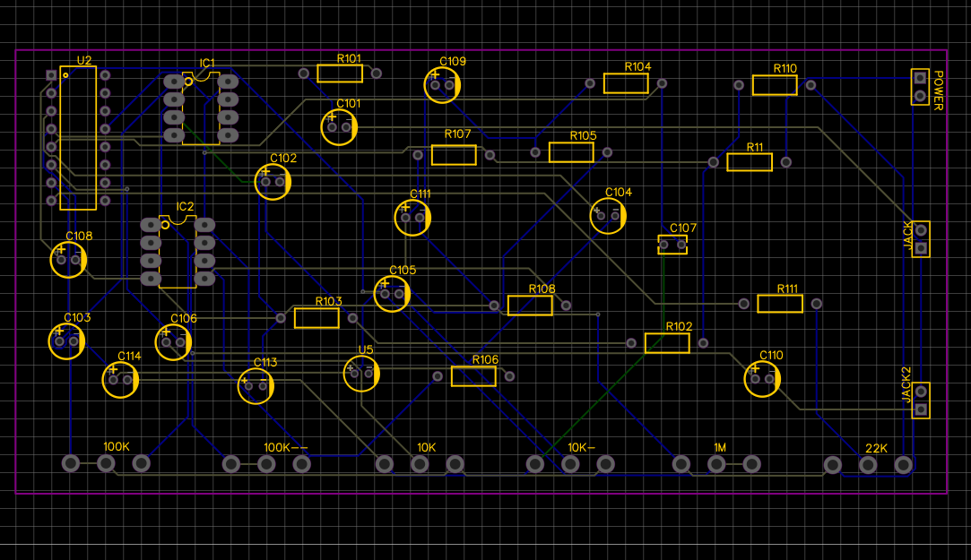The width and height of the screenshot is (971, 560).
Task: Click the 100K-- potentiometer middle pad
Action: [266, 463]
